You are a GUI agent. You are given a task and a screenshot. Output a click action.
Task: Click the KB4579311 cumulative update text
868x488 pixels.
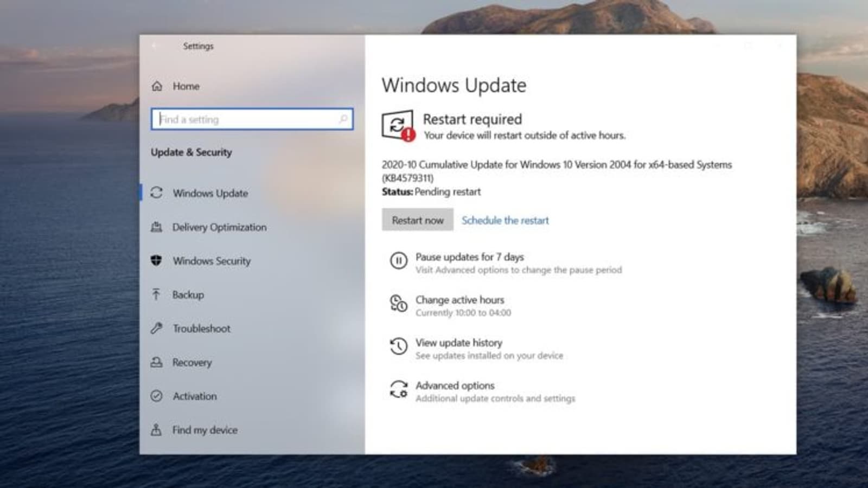click(557, 171)
